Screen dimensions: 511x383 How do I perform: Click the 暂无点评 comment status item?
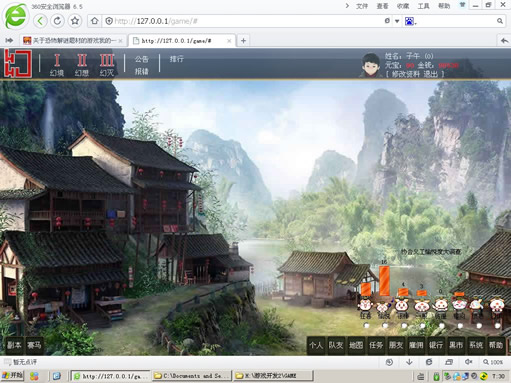click(x=21, y=362)
